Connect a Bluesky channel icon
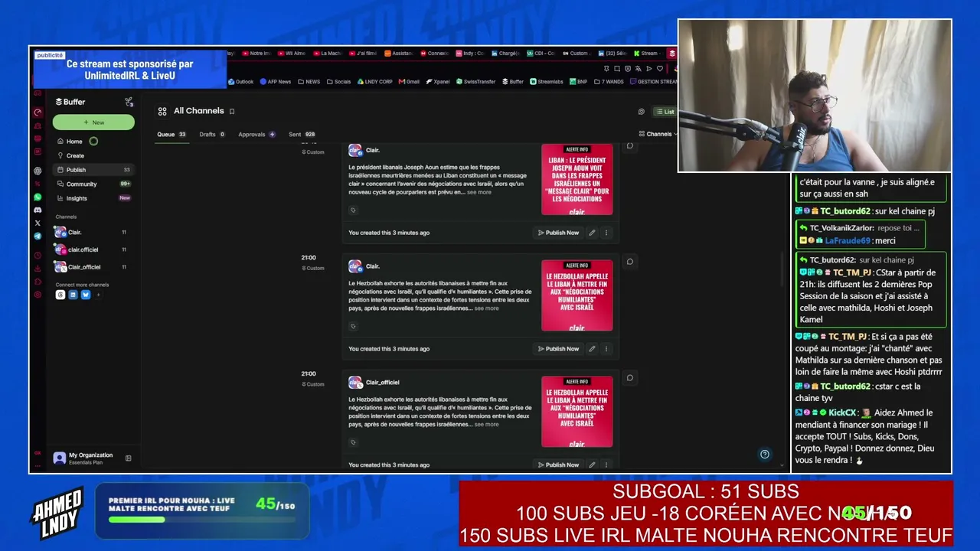Image resolution: width=980 pixels, height=551 pixels. coord(85,295)
